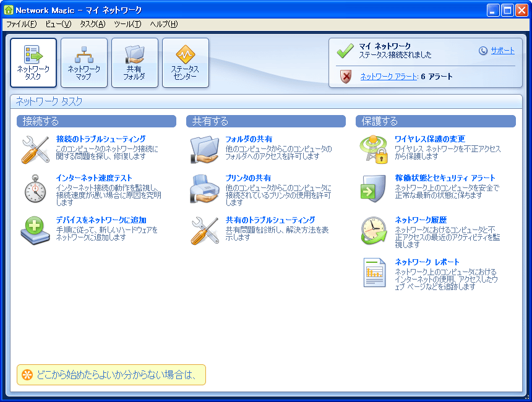Open the タスク(A) menu
532x402 pixels.
coord(93,24)
